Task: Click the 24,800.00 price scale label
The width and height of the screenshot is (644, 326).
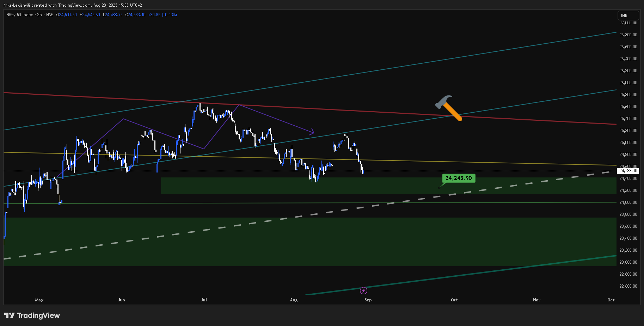Action: [628, 155]
